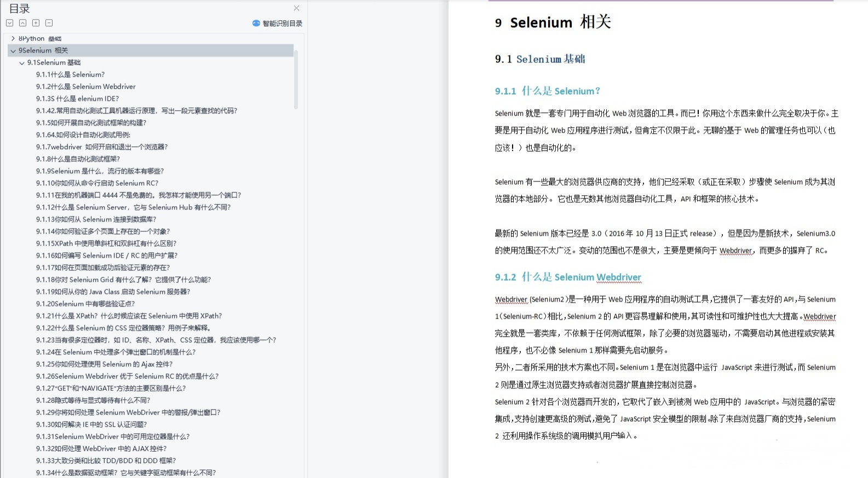Screen dimensions: 868x478
Task: Open 9.1.22 CSS 定位器策略 entry
Action: point(124,328)
